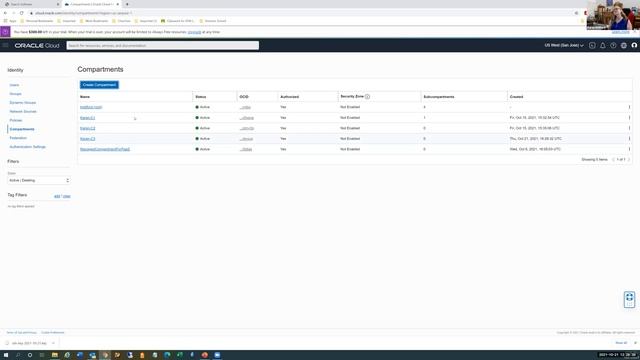Open Policies in the Identity menu
Viewport: 640px width, 360px height.
16,120
